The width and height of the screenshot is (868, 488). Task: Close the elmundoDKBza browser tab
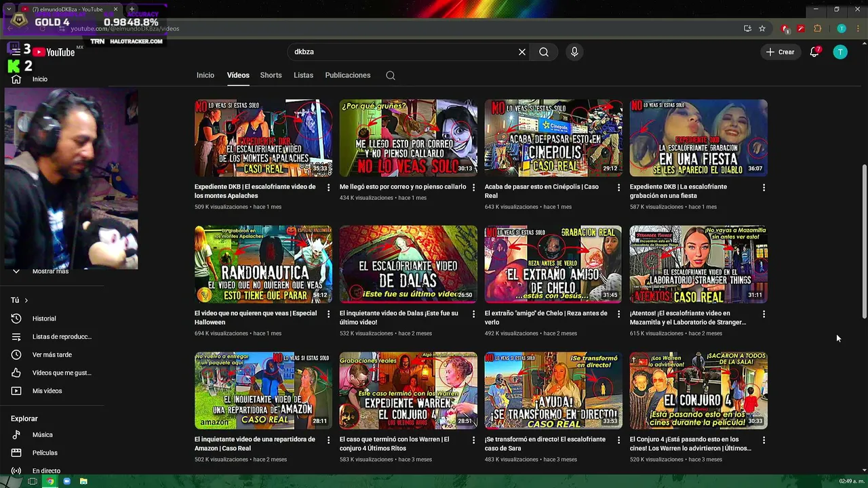pyautogui.click(x=115, y=9)
